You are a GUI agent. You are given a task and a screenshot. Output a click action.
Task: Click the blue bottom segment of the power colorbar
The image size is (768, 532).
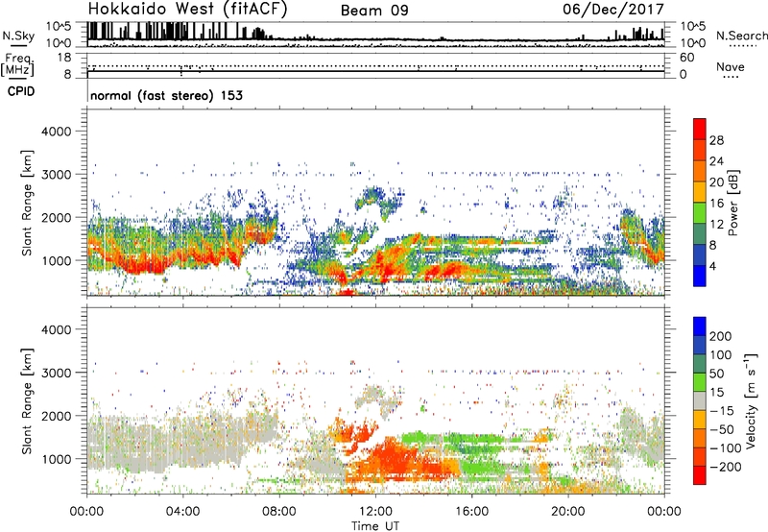(x=700, y=276)
